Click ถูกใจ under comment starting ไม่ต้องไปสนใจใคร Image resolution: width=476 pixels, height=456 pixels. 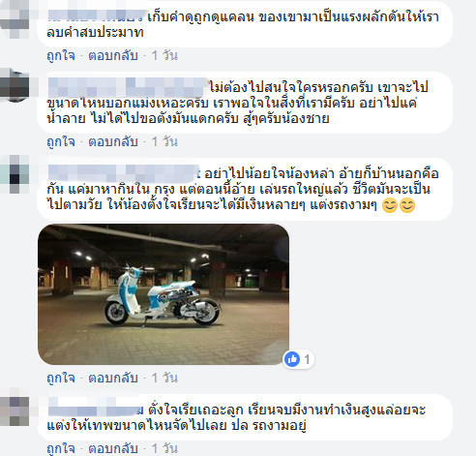[x=61, y=142]
